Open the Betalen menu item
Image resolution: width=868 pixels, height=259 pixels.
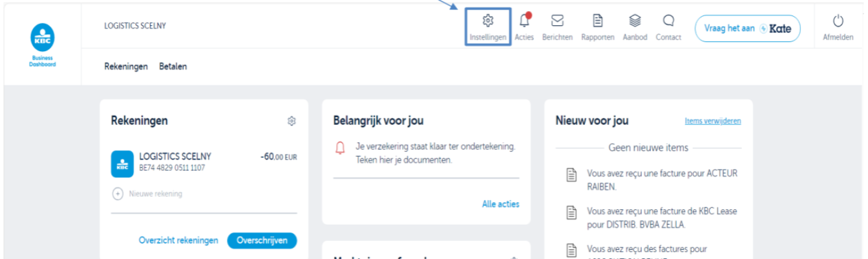pyautogui.click(x=173, y=67)
